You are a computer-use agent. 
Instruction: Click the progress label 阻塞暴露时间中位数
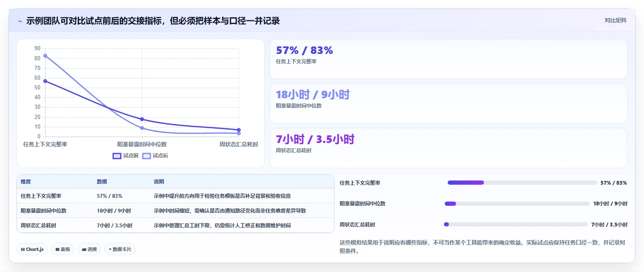362,204
